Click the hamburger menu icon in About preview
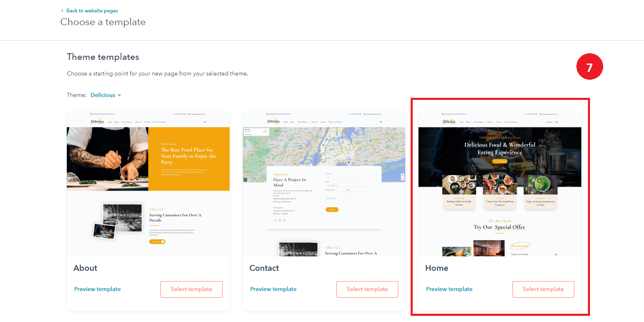 click(x=205, y=122)
